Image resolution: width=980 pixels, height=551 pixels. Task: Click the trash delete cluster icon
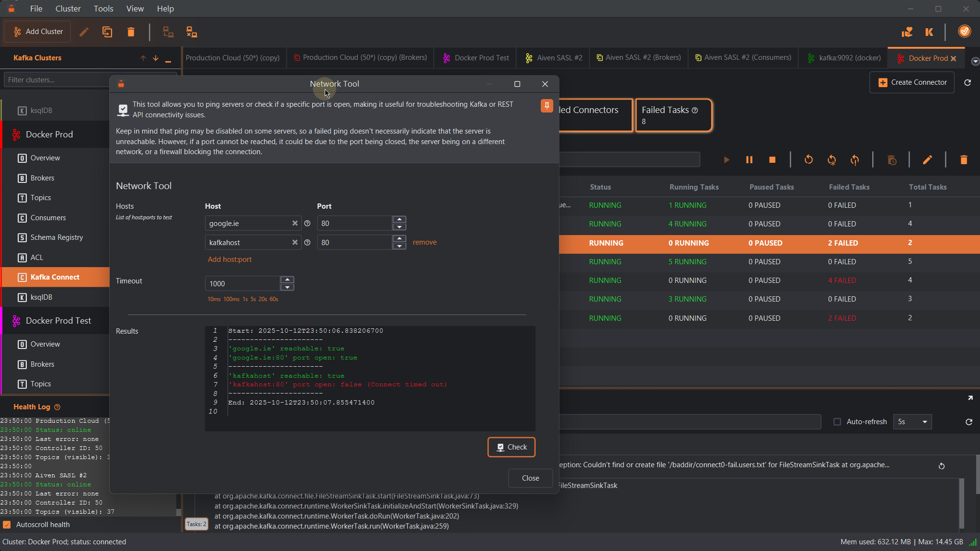tap(131, 32)
